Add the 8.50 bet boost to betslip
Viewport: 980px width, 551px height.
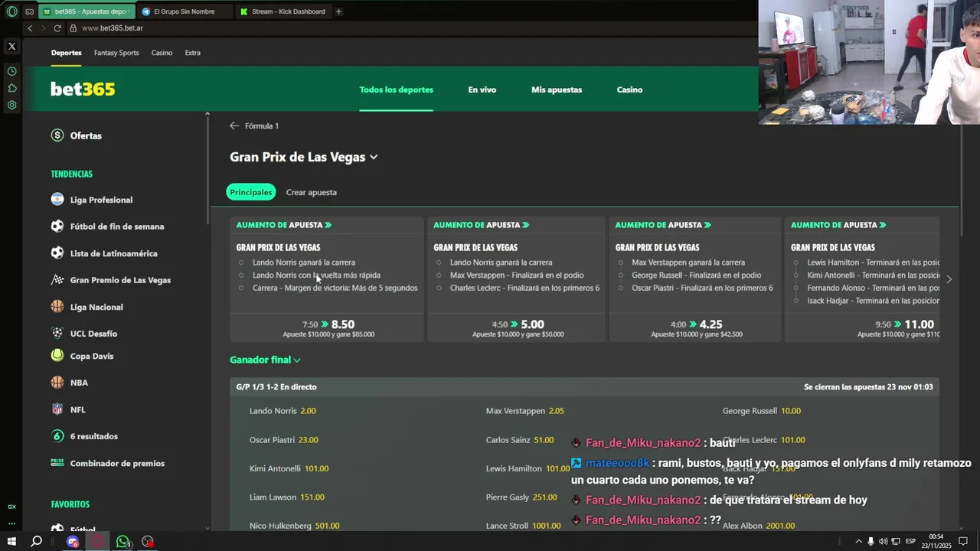[327, 328]
